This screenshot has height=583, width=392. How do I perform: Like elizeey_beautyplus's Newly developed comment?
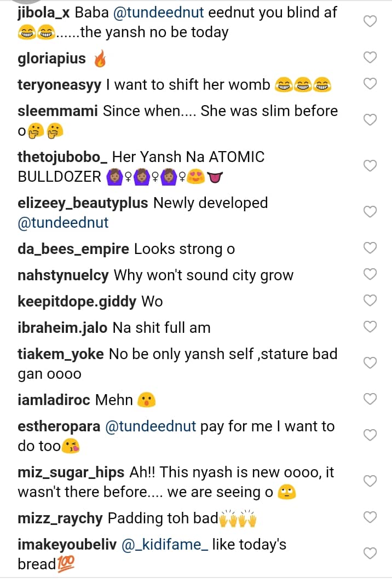coord(371,212)
